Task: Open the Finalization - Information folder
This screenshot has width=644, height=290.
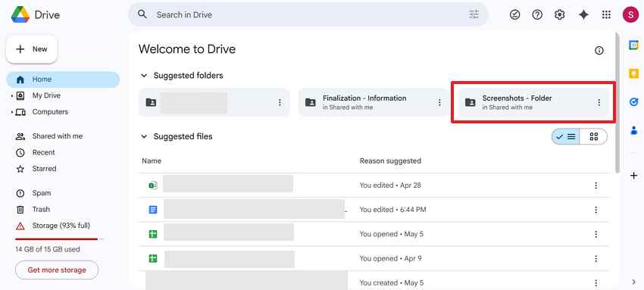Action: pyautogui.click(x=374, y=102)
